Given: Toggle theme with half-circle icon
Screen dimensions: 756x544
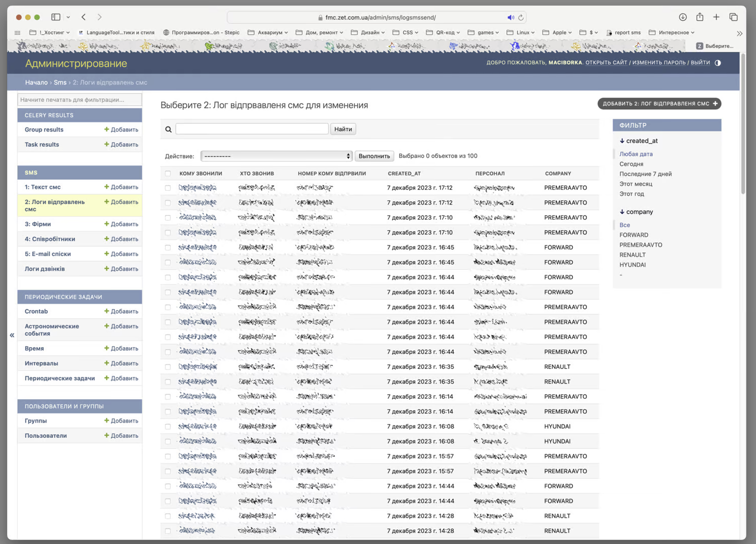Looking at the screenshot, I should point(718,63).
